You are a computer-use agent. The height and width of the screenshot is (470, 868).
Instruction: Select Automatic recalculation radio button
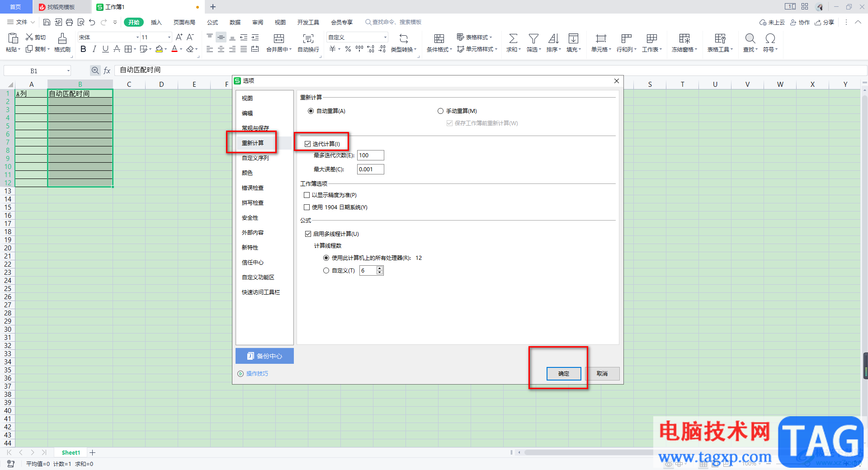pyautogui.click(x=311, y=111)
